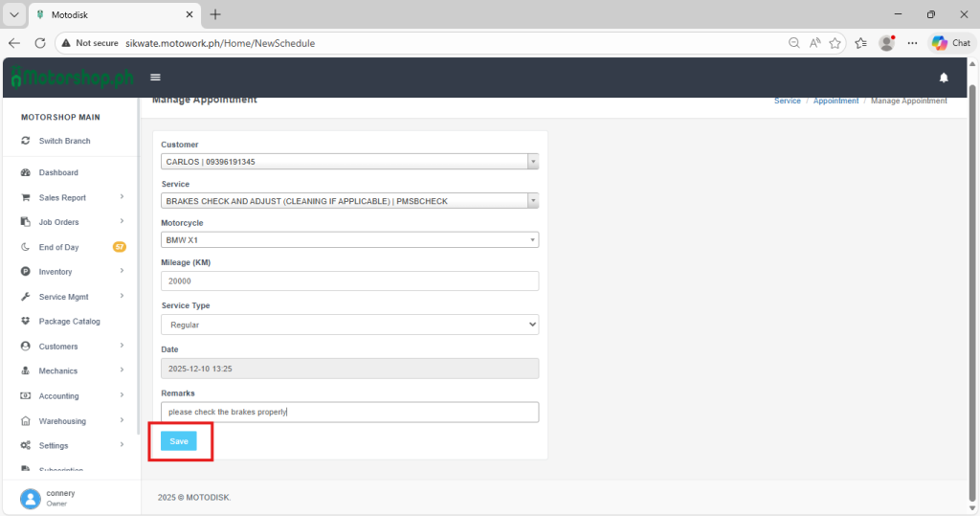Open Dashboard from the sidebar icon
Viewport: 980px width, 516px height.
click(x=26, y=172)
